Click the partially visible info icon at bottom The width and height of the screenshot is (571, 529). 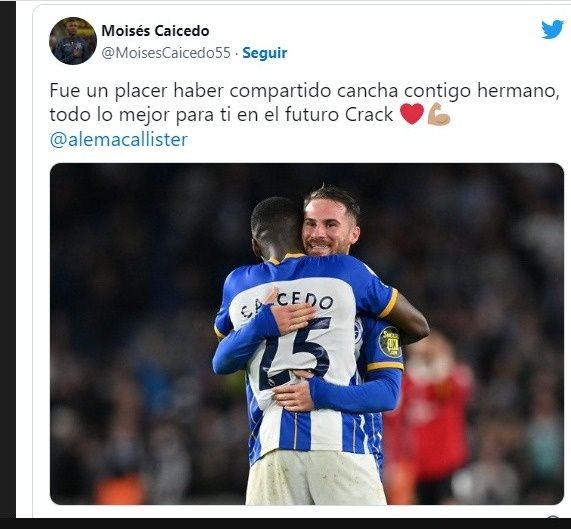click(x=553, y=517)
